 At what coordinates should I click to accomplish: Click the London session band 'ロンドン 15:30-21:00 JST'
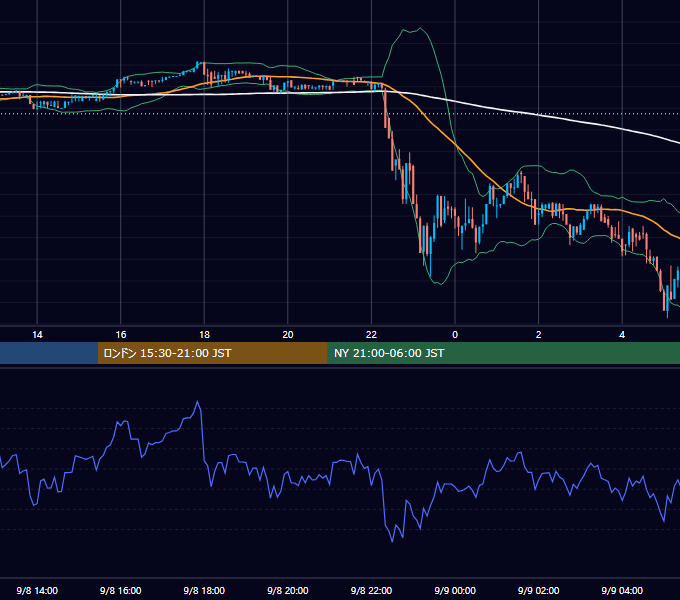212,353
